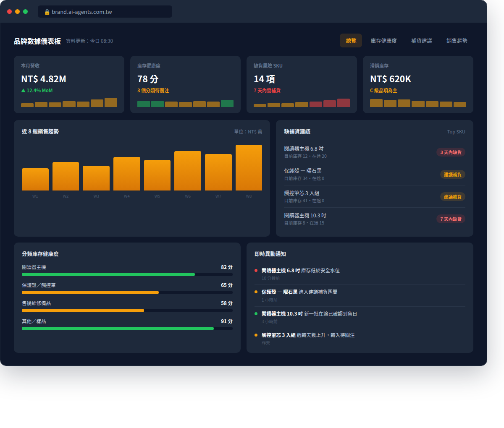Open the 庫存健康度 78 分 card
The height and width of the screenshot is (428, 504).
point(185,84)
